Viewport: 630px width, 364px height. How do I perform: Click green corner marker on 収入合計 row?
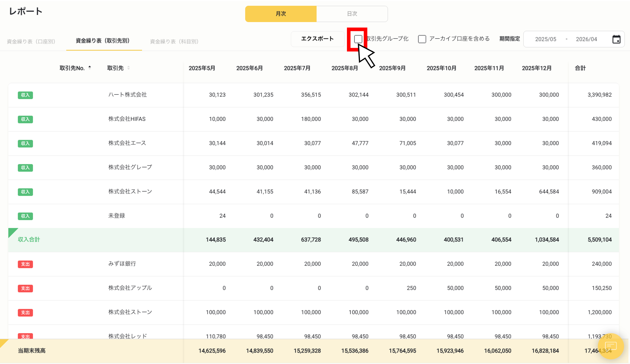(12, 232)
